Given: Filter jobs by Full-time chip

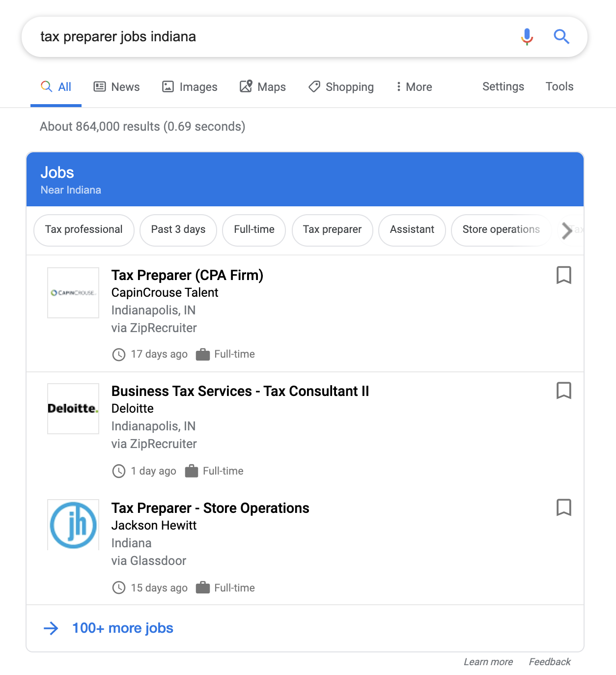Looking at the screenshot, I should click(254, 230).
